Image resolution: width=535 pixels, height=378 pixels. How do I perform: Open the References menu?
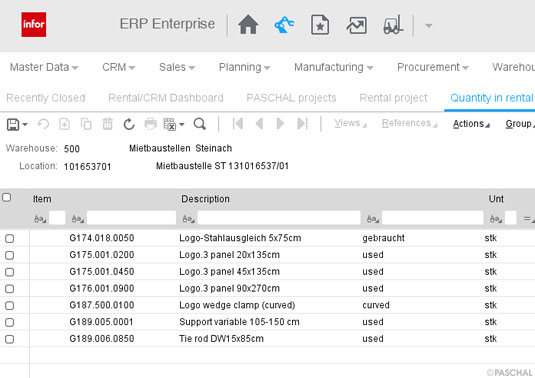(x=409, y=123)
